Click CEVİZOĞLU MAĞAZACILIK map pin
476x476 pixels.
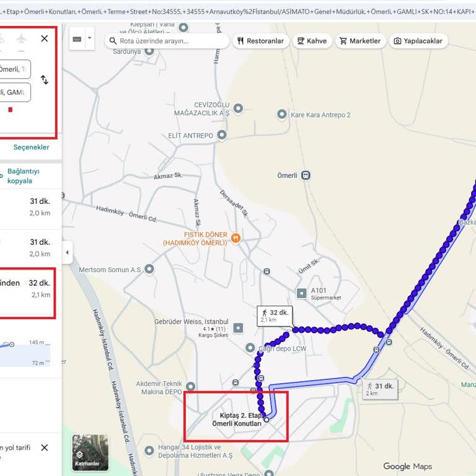238,108
